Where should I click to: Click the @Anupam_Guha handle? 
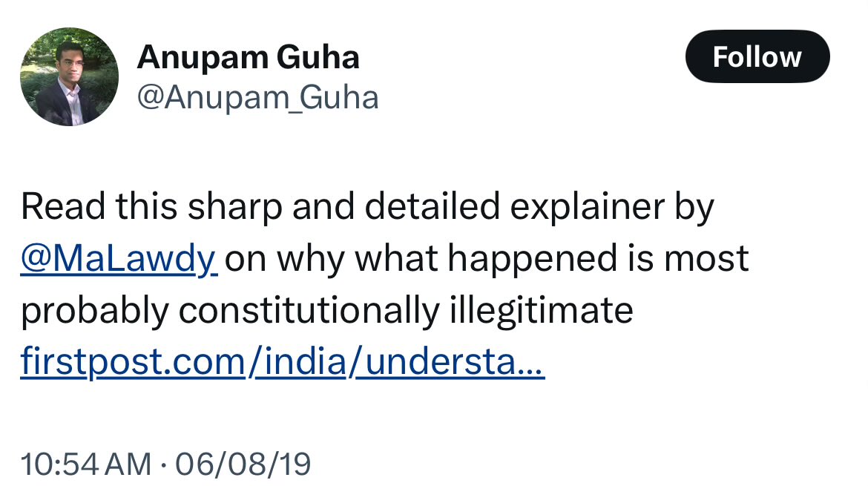(257, 97)
